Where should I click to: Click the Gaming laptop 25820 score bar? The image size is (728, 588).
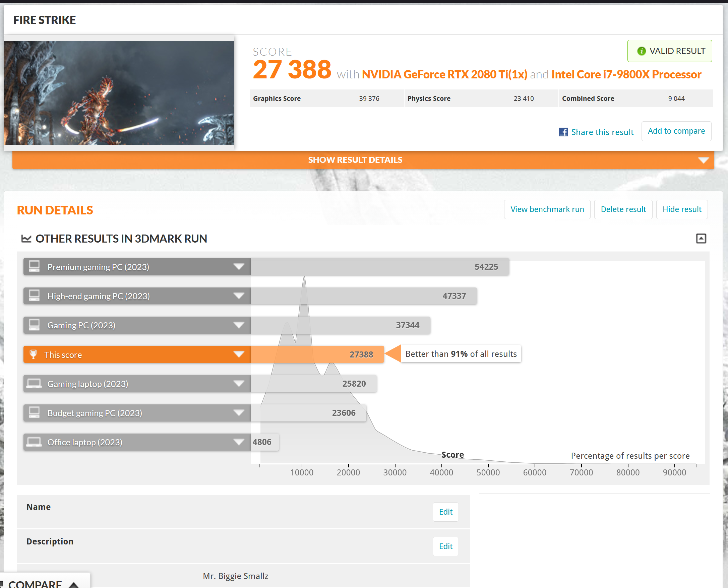[x=314, y=384]
